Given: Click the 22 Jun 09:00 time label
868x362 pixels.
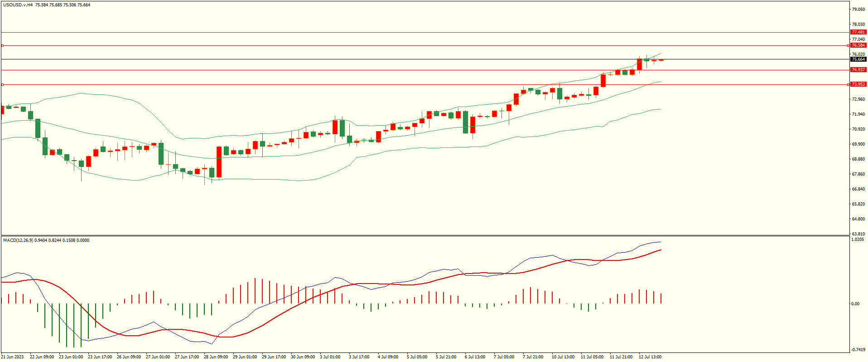Looking at the screenshot, I should (x=42, y=357).
